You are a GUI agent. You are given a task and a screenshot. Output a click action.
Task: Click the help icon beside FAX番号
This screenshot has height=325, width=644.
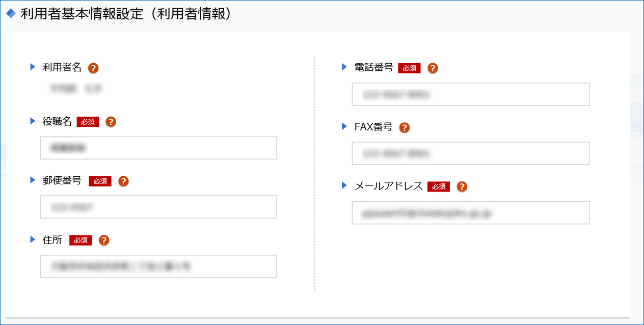(x=404, y=127)
